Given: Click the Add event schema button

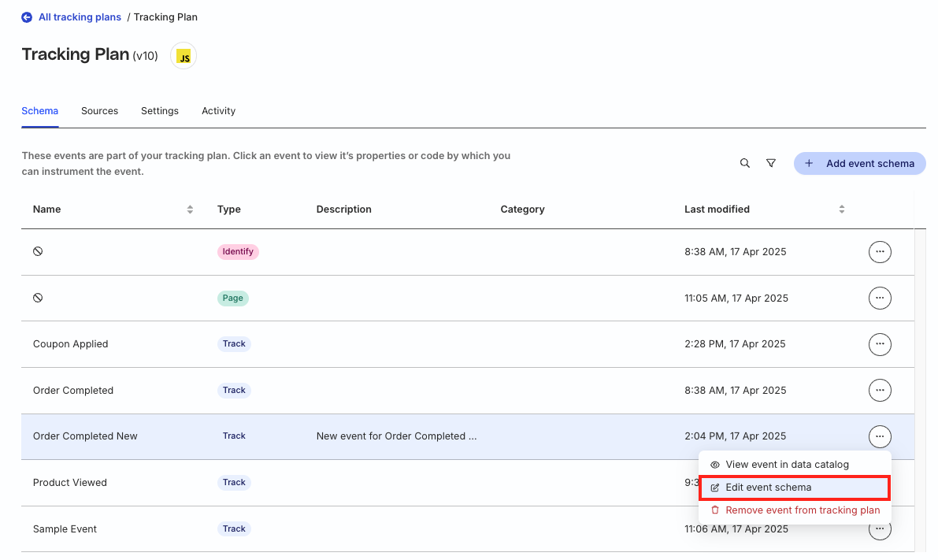Looking at the screenshot, I should (859, 164).
